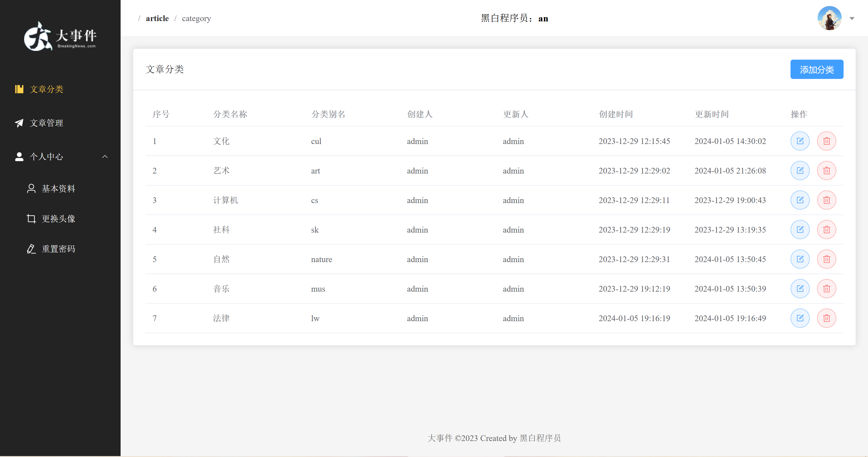Open 基本资料 submenu item
Image resolution: width=868 pixels, height=457 pixels.
click(x=58, y=189)
